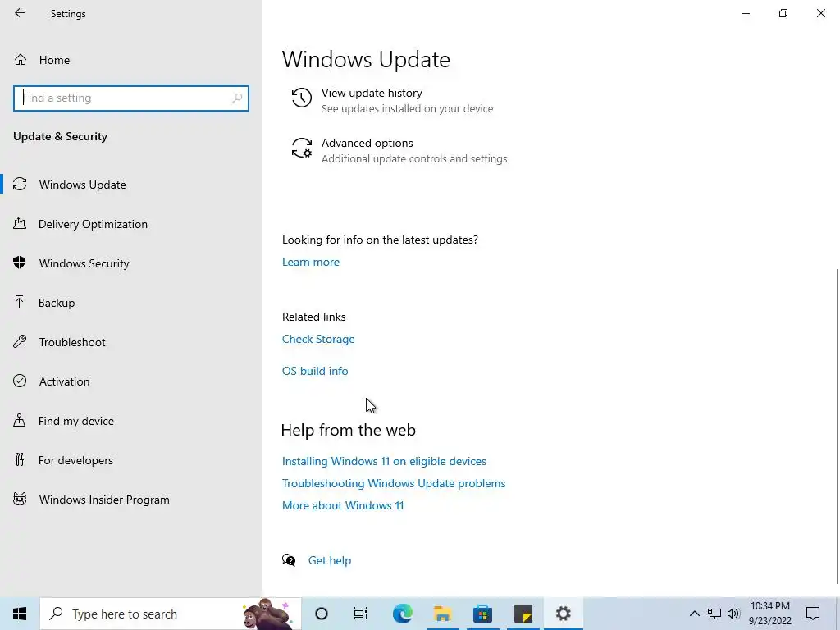Open the notification center icon
This screenshot has width=840, height=630.
pyautogui.click(x=813, y=614)
